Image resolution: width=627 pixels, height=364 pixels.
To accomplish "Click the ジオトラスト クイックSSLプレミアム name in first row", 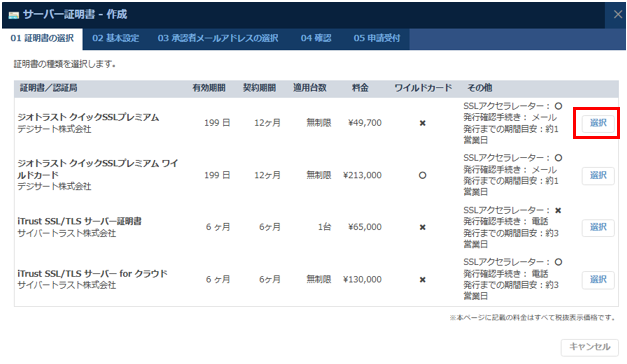I will pyautogui.click(x=88, y=117).
